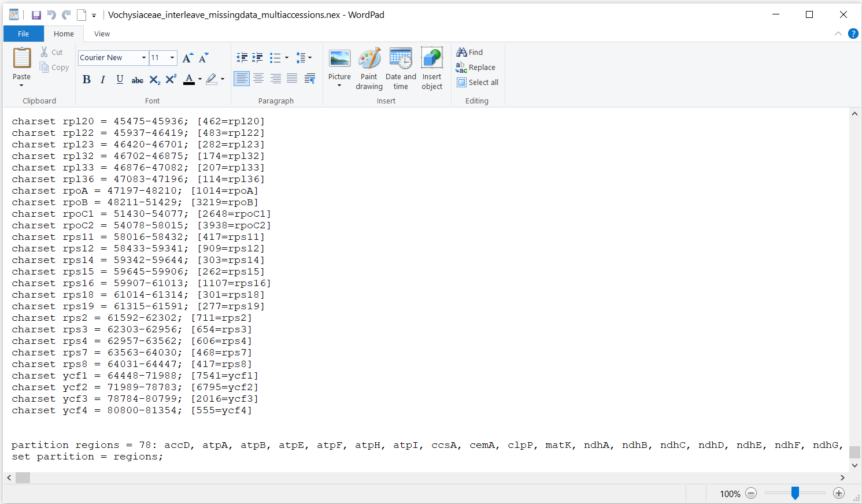Viewport: 862px width, 504px height.
Task: Open the File menu
Action: click(23, 34)
